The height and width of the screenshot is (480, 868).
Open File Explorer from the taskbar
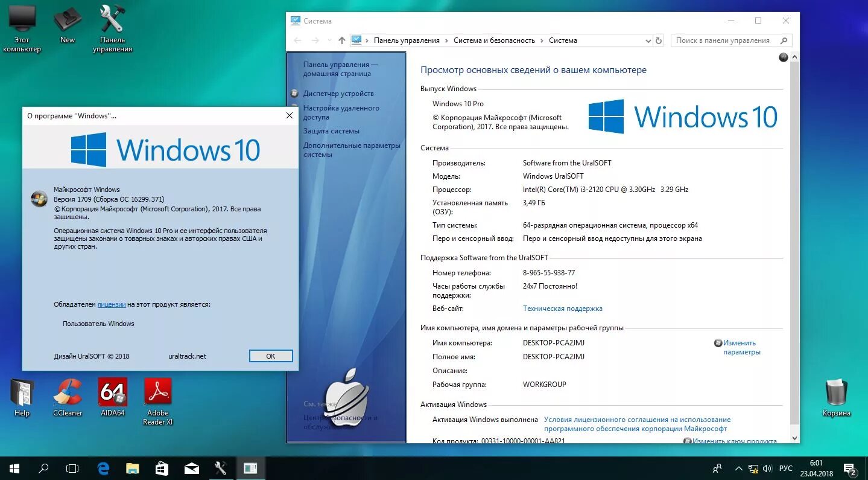[x=132, y=468]
